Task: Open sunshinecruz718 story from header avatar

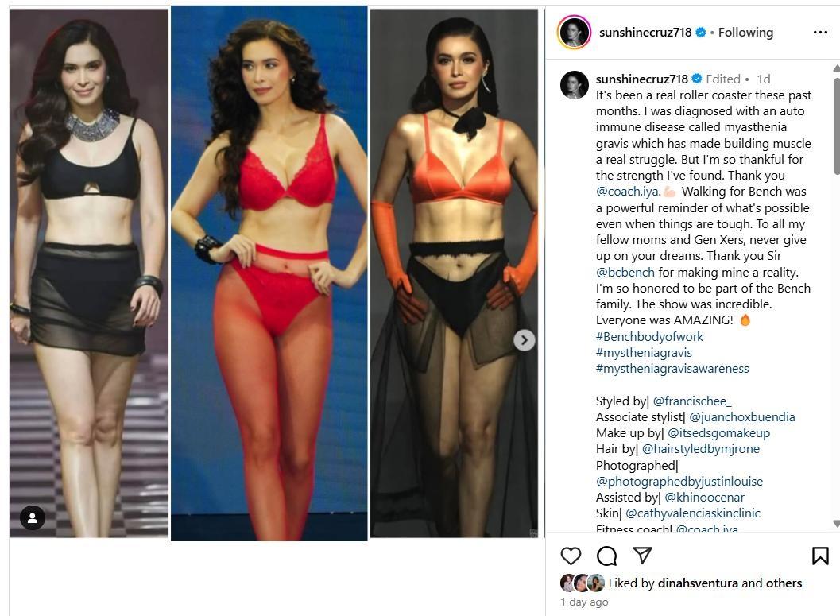Action: 575,32
